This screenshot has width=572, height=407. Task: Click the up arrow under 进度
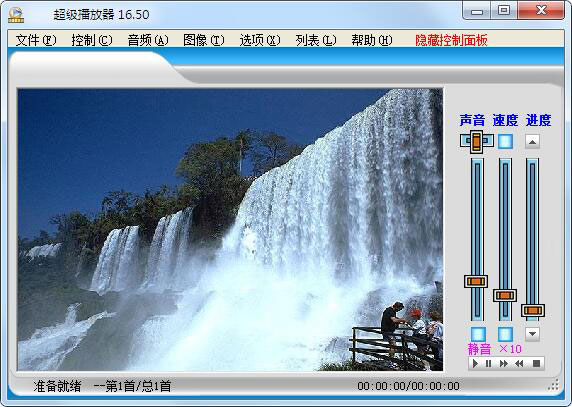coord(532,142)
